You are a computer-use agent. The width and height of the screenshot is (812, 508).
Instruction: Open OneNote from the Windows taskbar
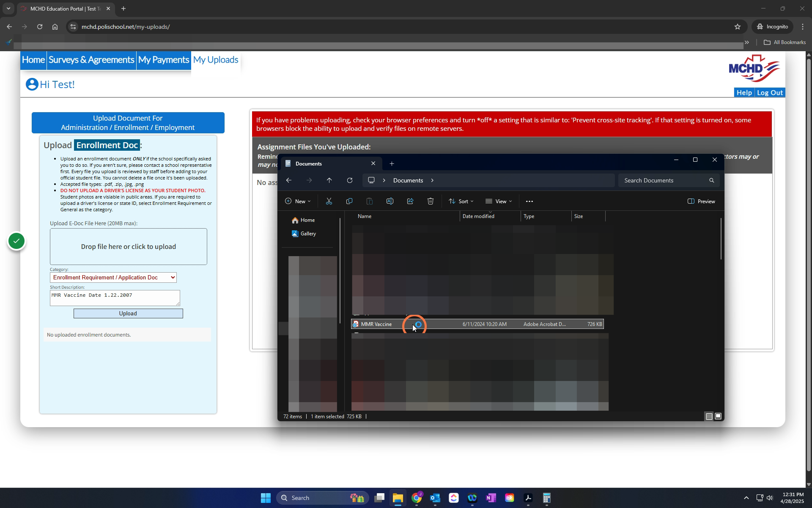pos(491,498)
